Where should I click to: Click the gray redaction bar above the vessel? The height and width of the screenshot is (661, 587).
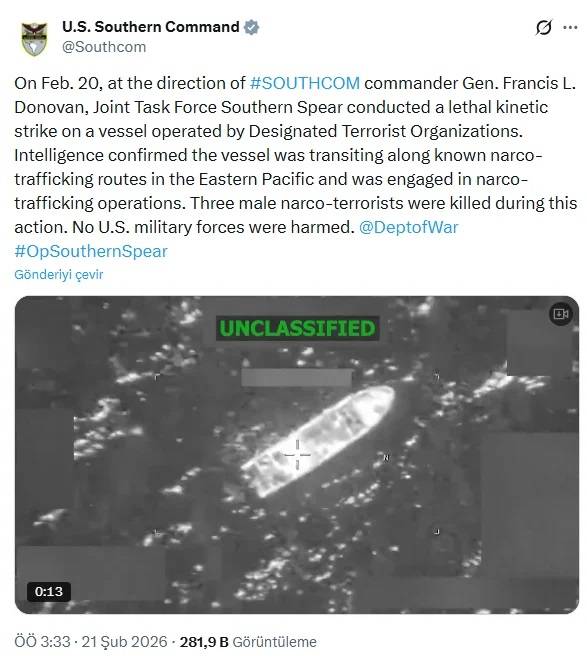point(296,377)
